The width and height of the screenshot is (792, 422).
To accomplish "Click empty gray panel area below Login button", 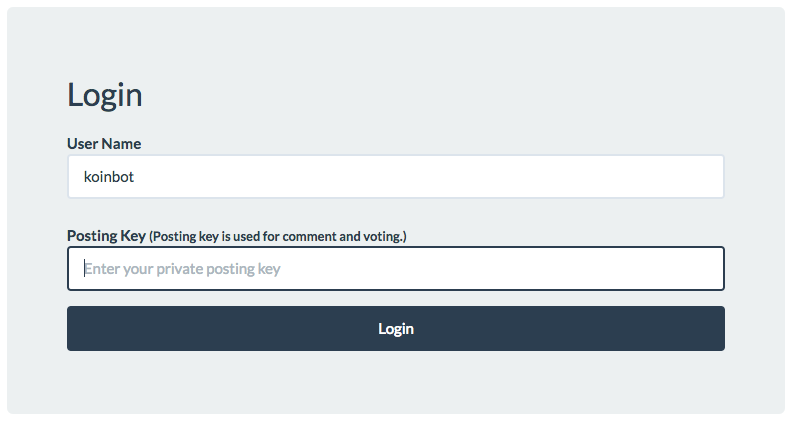I will point(395,383).
